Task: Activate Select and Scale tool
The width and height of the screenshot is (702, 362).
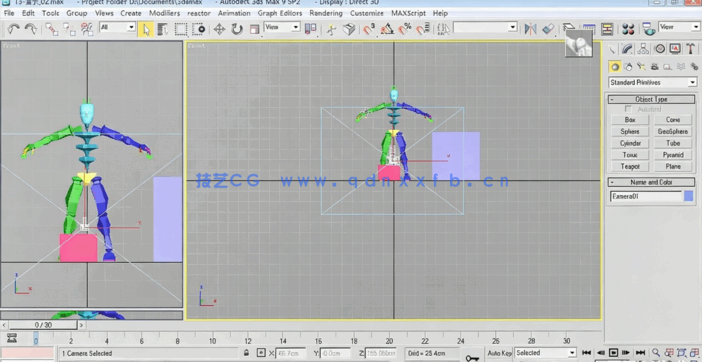Action: point(254,29)
